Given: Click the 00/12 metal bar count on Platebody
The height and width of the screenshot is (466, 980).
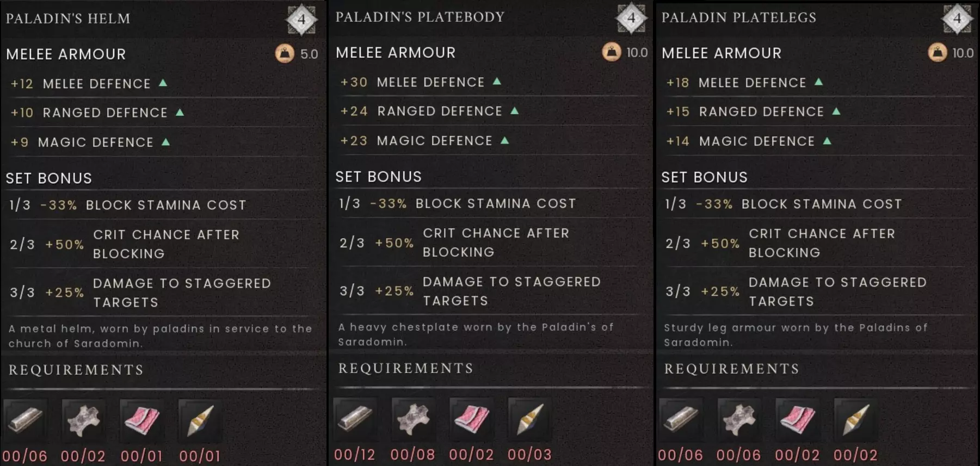Looking at the screenshot, I should coord(354,455).
